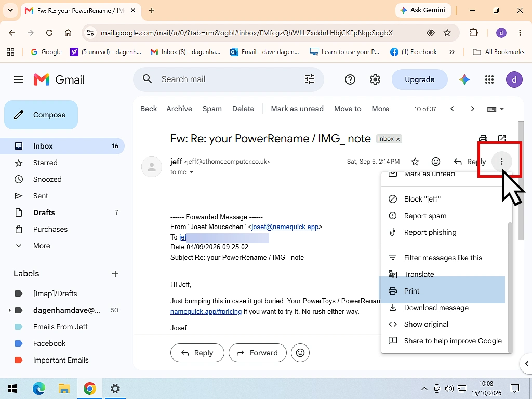Open Chrome tab search dropdown
Image resolution: width=532 pixels, height=399 pixels.
tap(10, 10)
